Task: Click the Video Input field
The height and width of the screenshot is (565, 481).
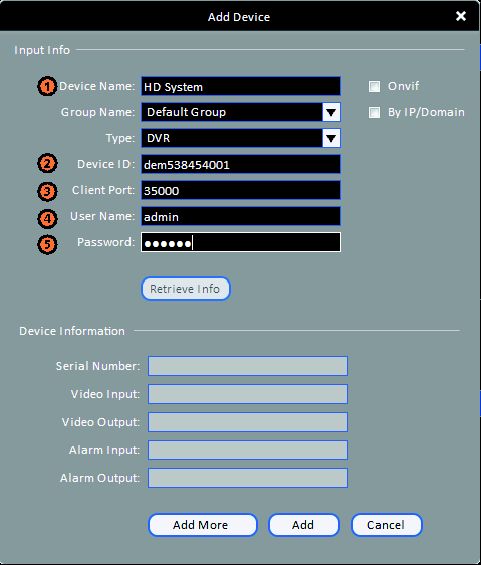Action: point(248,394)
